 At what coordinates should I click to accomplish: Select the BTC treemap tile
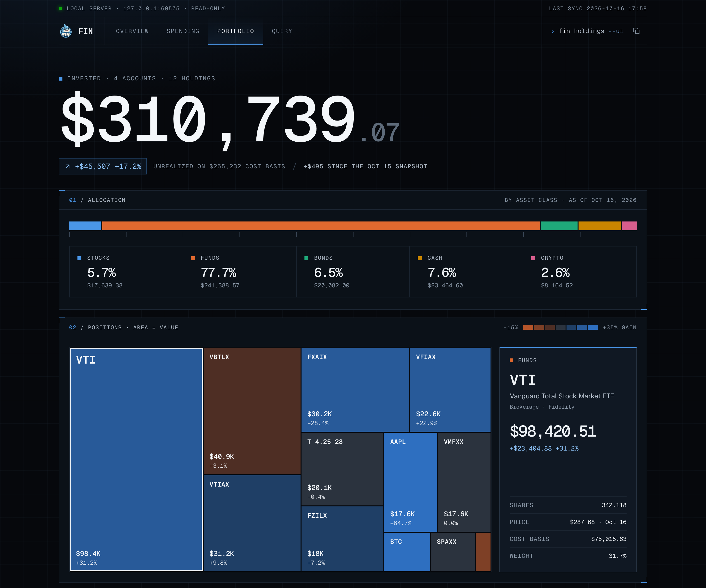pos(407,552)
